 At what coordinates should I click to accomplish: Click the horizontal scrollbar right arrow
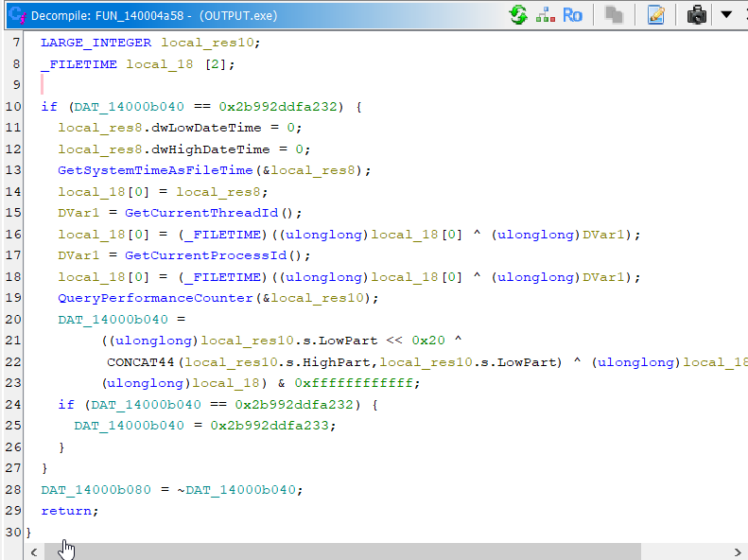(739, 551)
